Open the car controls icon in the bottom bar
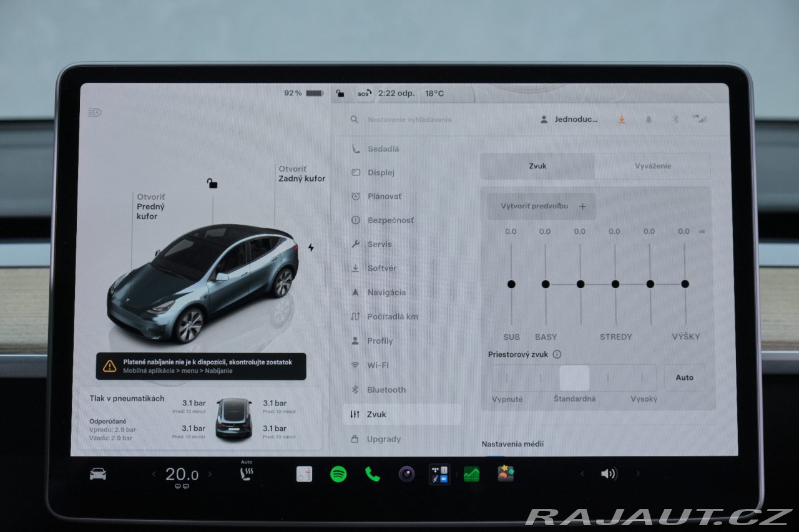The image size is (799, 532). click(x=98, y=474)
